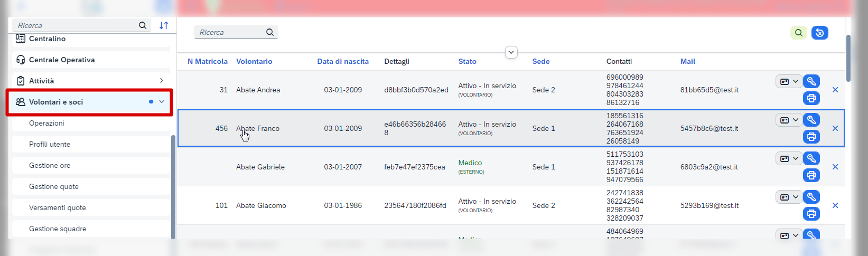Screen dimensions: 868x256
Task: Print the Abate Andrea record
Action: pyautogui.click(x=811, y=98)
